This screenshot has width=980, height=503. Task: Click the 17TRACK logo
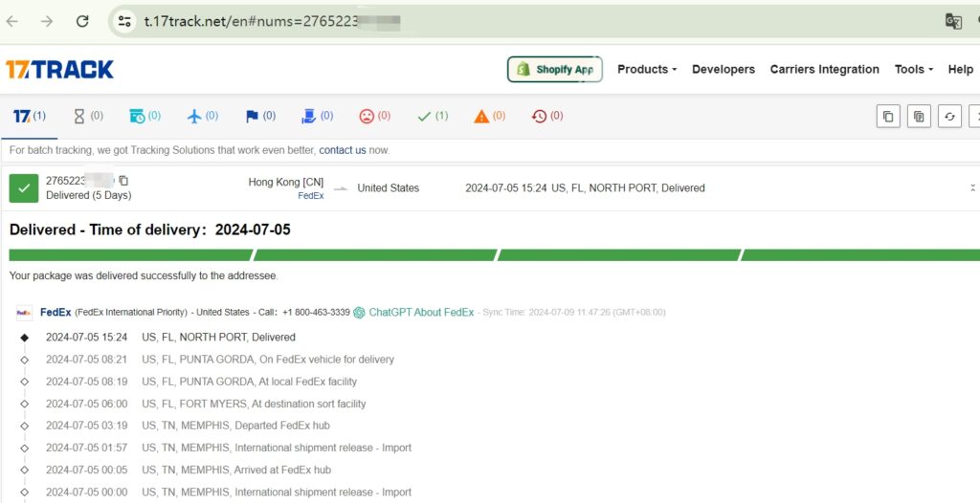tap(59, 70)
